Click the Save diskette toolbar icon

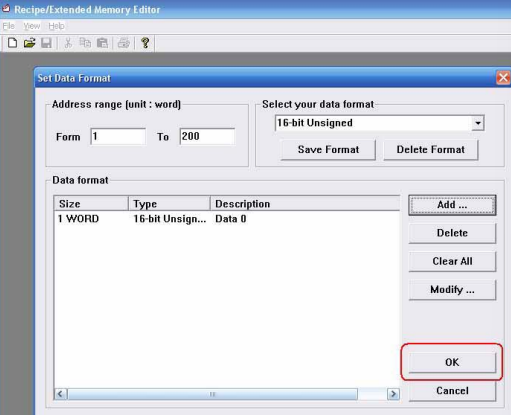point(46,43)
